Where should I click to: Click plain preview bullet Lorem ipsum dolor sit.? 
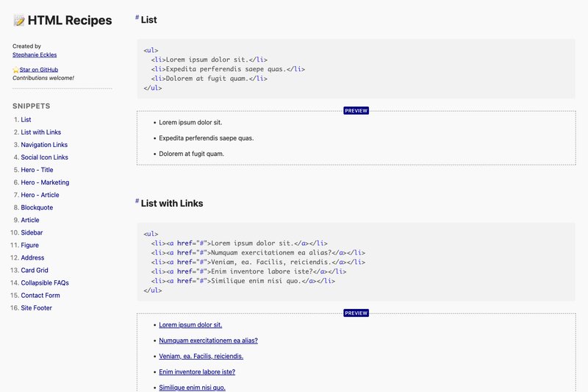coord(190,122)
